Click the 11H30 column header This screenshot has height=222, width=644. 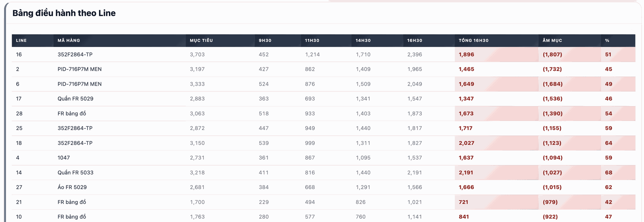pyautogui.click(x=312, y=40)
